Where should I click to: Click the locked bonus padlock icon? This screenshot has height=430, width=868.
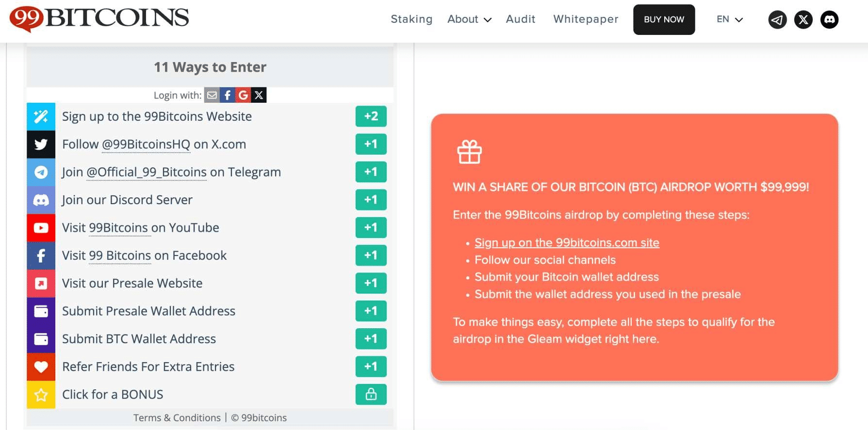[x=371, y=394]
